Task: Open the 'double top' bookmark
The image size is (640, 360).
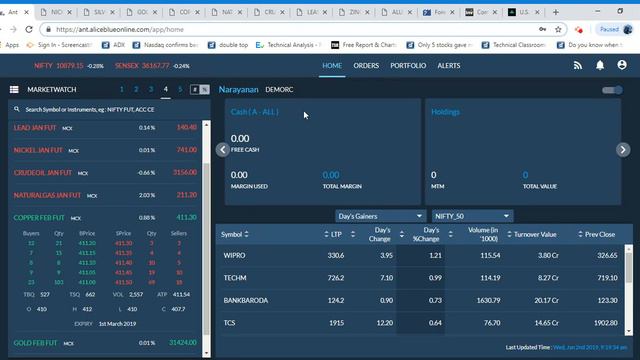Action: pos(228,45)
